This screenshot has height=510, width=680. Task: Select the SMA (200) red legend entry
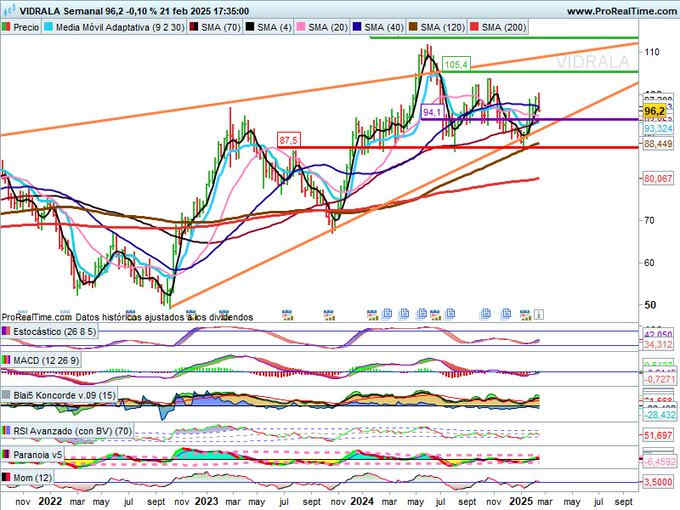click(498, 27)
